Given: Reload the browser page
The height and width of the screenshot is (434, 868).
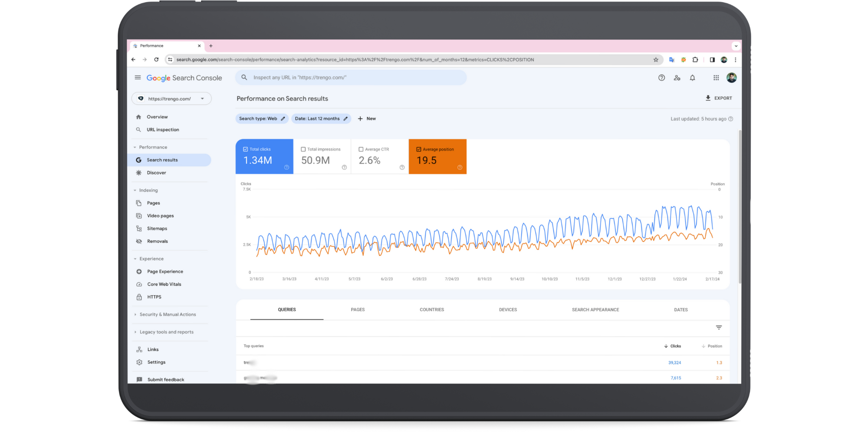Looking at the screenshot, I should coord(156,60).
